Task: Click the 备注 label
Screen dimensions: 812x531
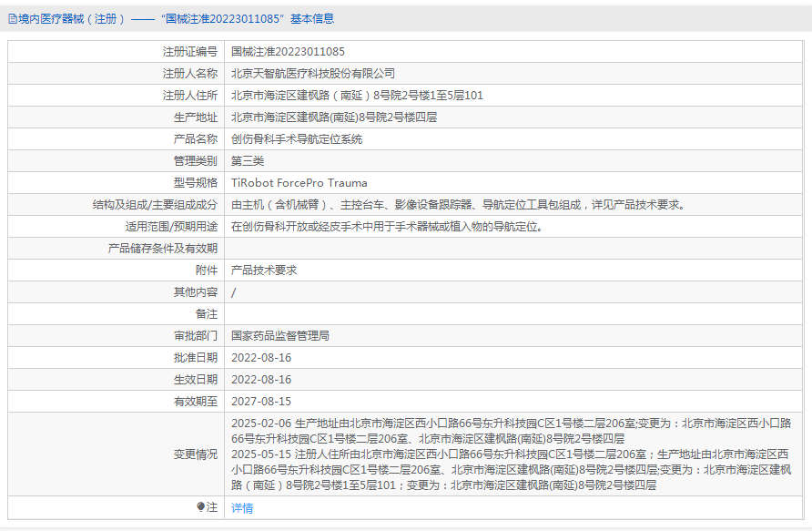Action: 206,314
